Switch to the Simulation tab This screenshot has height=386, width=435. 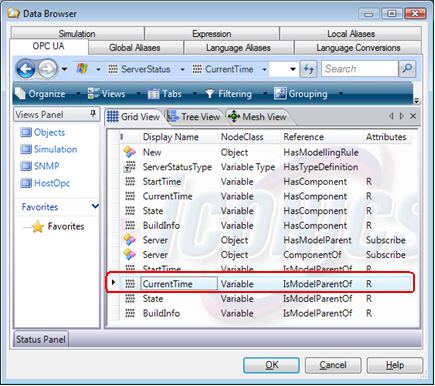[77, 34]
